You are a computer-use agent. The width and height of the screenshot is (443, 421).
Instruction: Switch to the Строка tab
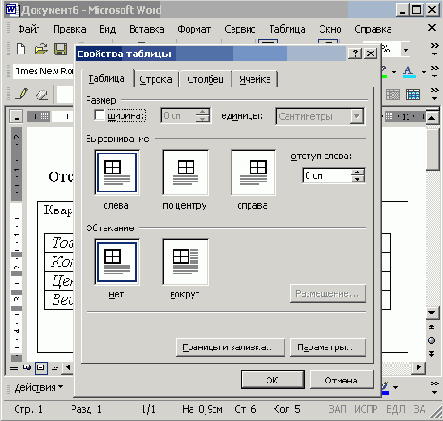156,79
